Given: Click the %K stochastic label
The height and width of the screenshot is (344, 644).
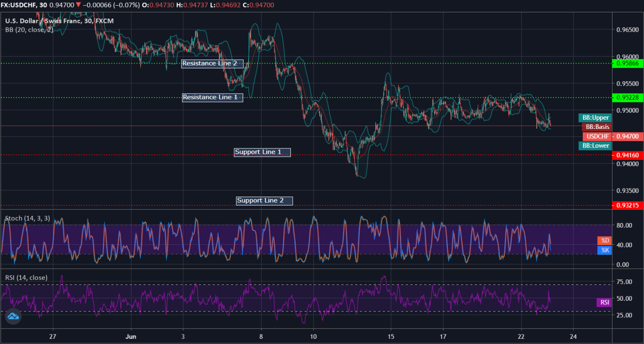Looking at the screenshot, I should pyautogui.click(x=605, y=250).
